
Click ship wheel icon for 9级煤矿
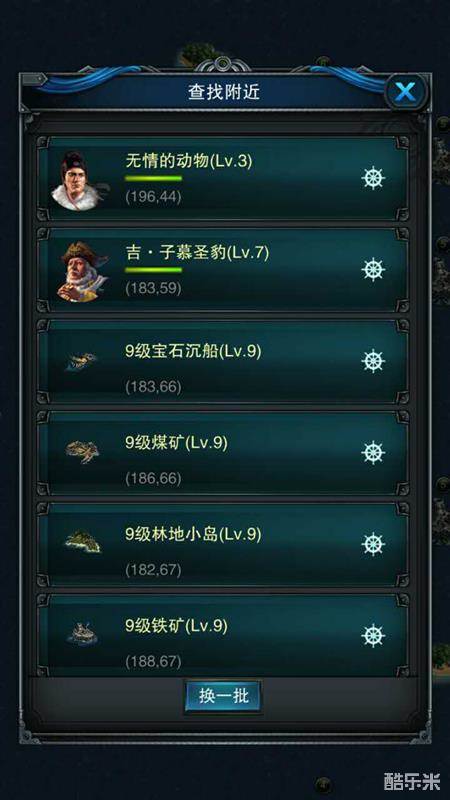[373, 453]
